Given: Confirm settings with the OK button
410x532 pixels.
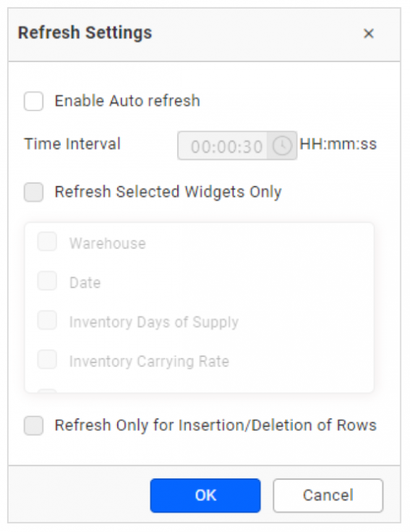Looking at the screenshot, I should click(x=205, y=495).
